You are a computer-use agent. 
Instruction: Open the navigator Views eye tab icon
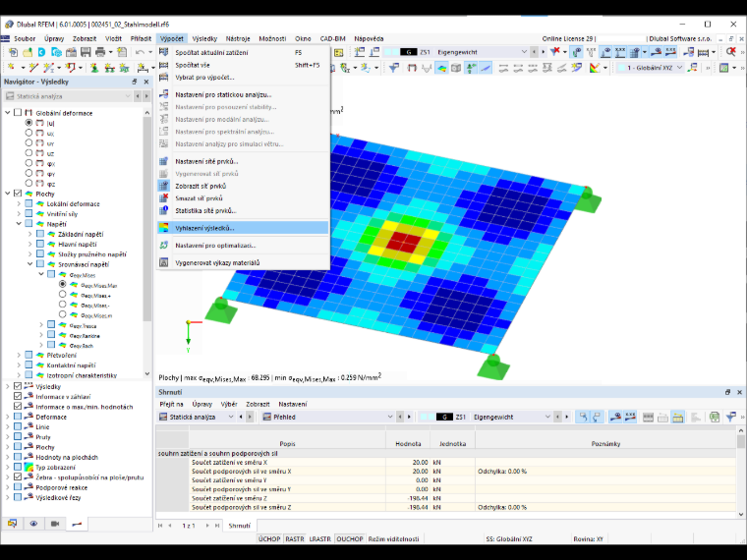point(33,524)
